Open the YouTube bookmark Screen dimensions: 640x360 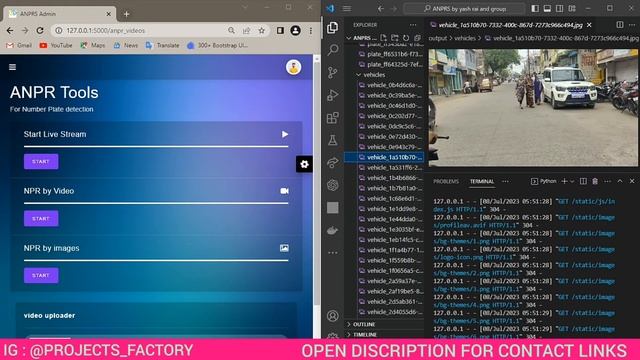click(x=56, y=45)
